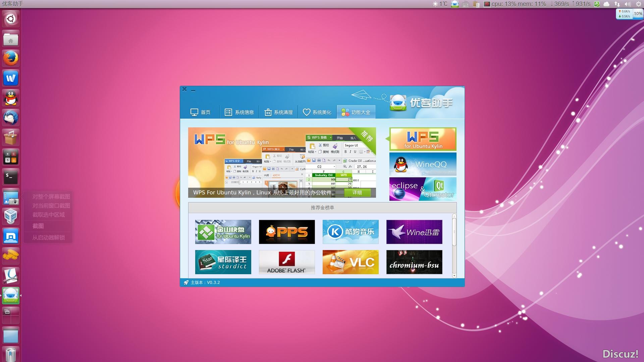Launch Firefox from the launcher dock
The height and width of the screenshot is (362, 644).
[x=11, y=58]
